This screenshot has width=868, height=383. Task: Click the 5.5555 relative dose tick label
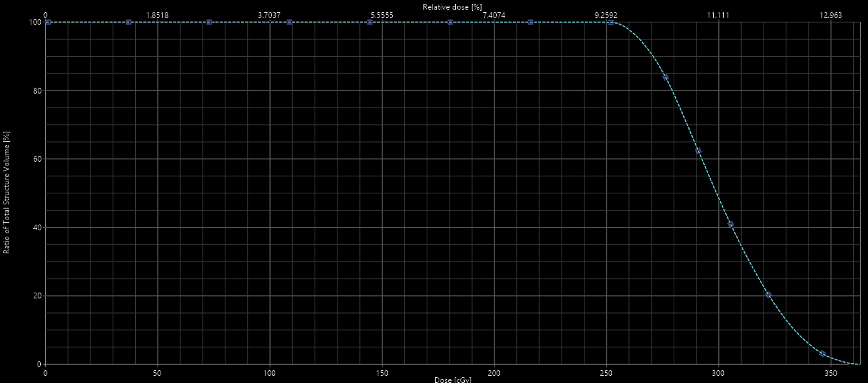[x=382, y=16]
